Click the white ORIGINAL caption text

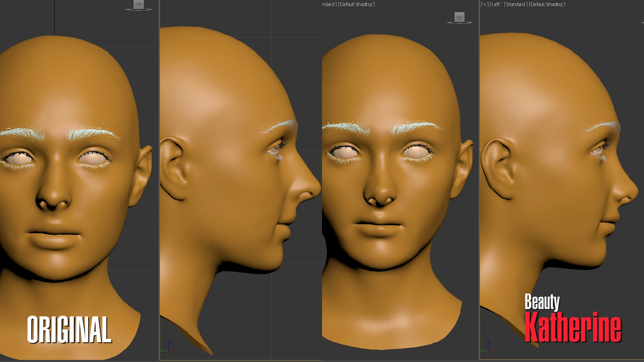[69, 329]
